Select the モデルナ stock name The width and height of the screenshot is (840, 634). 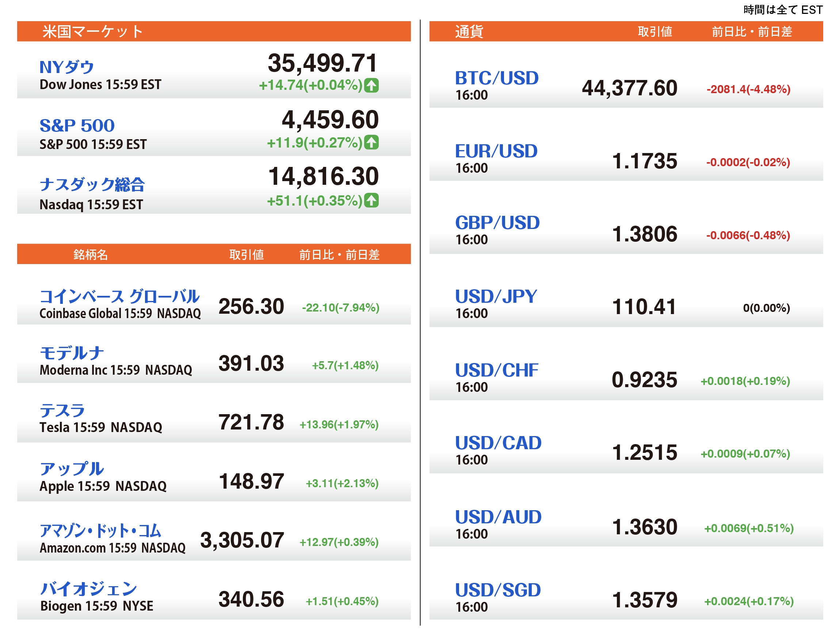(72, 353)
